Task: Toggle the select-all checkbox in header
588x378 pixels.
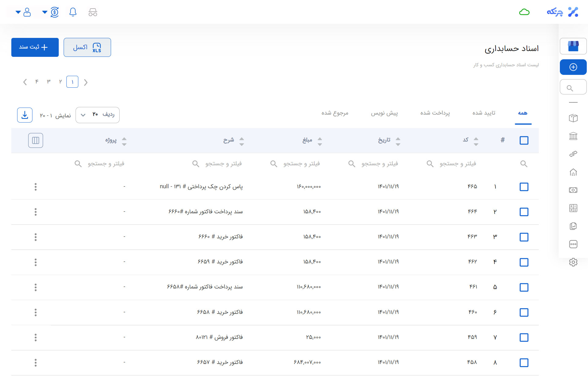Action: click(524, 140)
